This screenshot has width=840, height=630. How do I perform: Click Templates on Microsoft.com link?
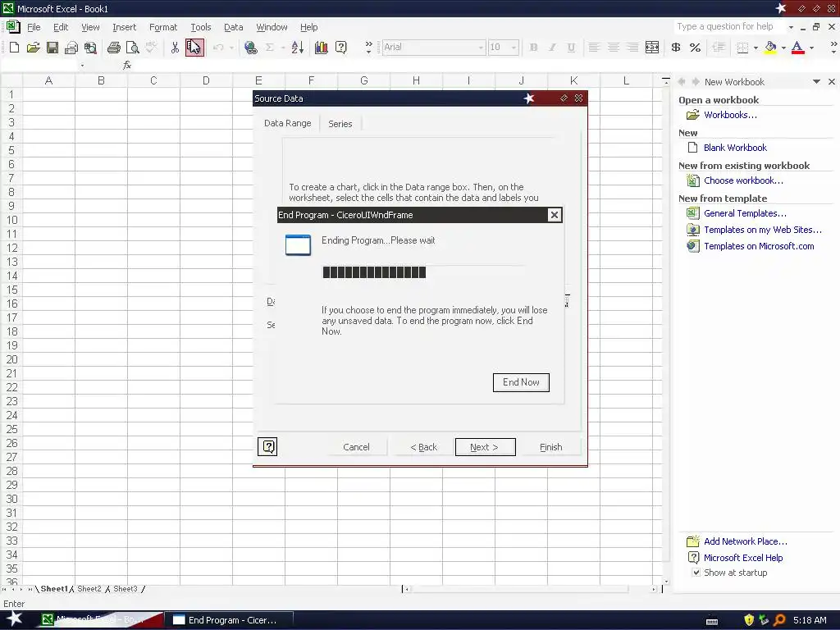759,246
